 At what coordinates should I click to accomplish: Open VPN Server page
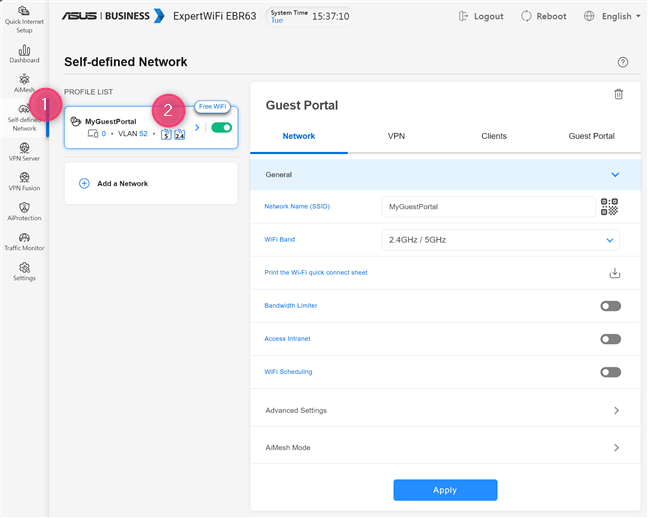point(24,152)
